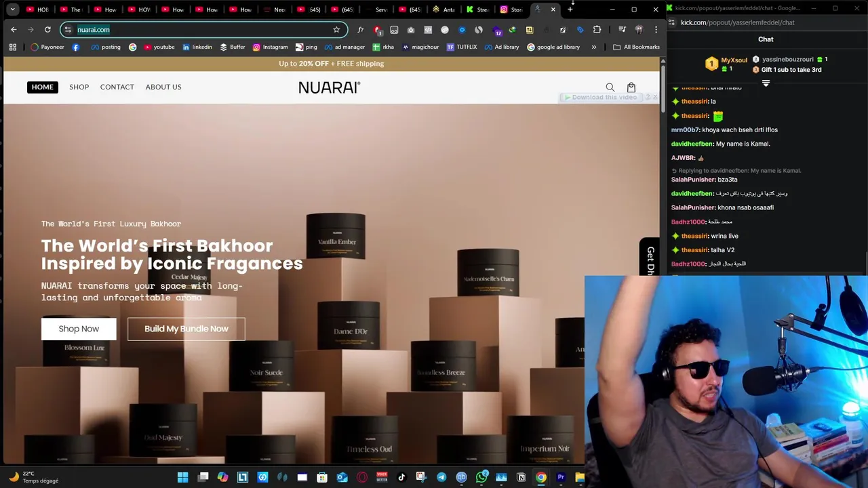Open Chrome apps grid in bookmarks bar
Screen dimensions: 868x488
(x=12, y=47)
